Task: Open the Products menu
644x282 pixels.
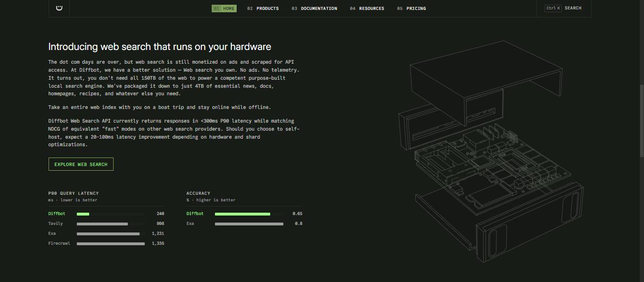Action: click(x=263, y=8)
